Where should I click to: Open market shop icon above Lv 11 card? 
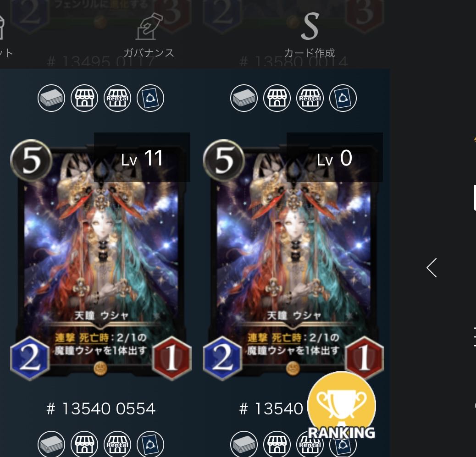(84, 98)
